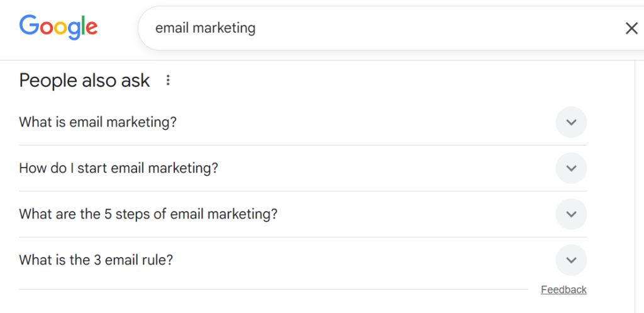Expand the "What is email marketing?" chevron

pos(571,122)
